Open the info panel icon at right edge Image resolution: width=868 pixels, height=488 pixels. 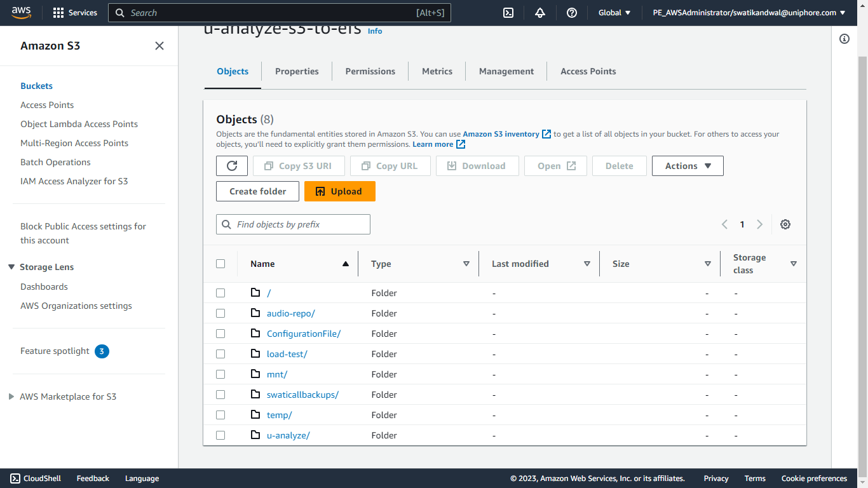click(x=844, y=39)
